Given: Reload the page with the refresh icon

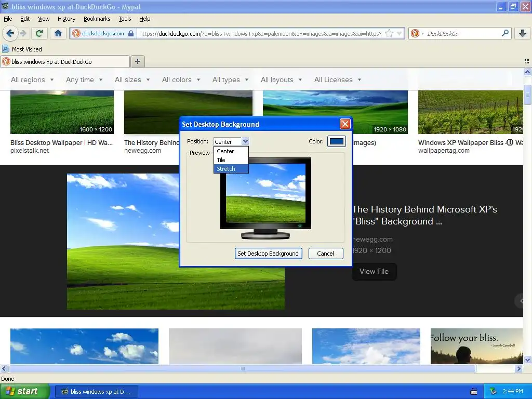Looking at the screenshot, I should click(39, 33).
